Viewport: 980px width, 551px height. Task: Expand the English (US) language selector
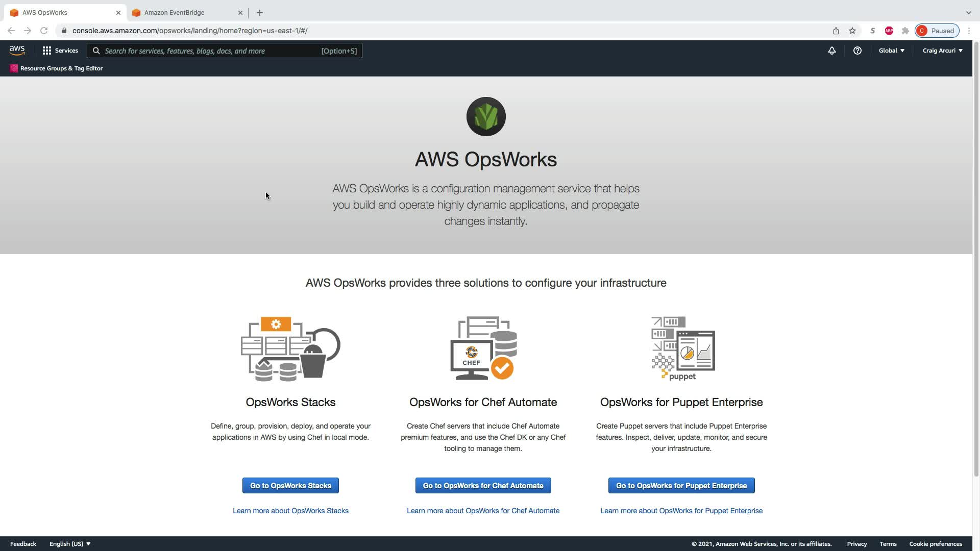[x=70, y=544]
